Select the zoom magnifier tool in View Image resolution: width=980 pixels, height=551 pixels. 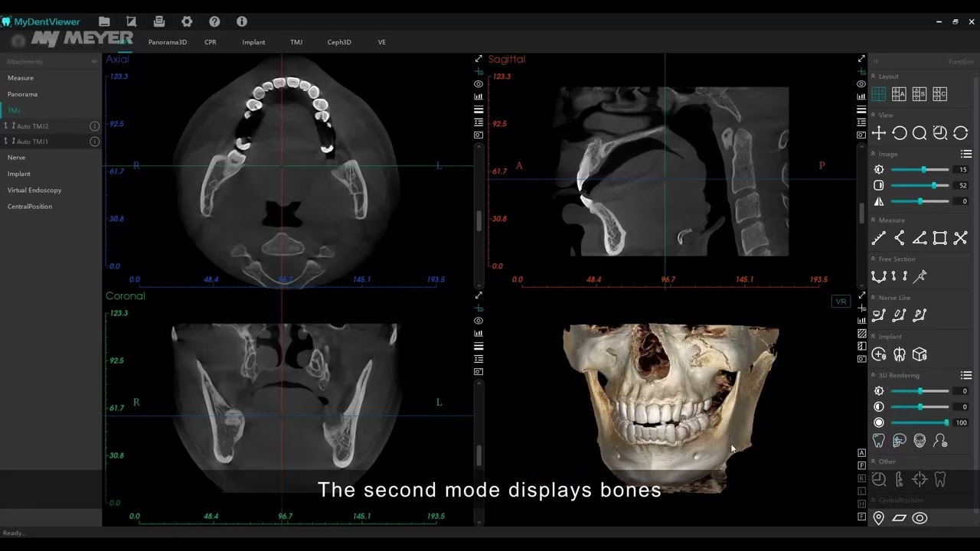coord(920,133)
